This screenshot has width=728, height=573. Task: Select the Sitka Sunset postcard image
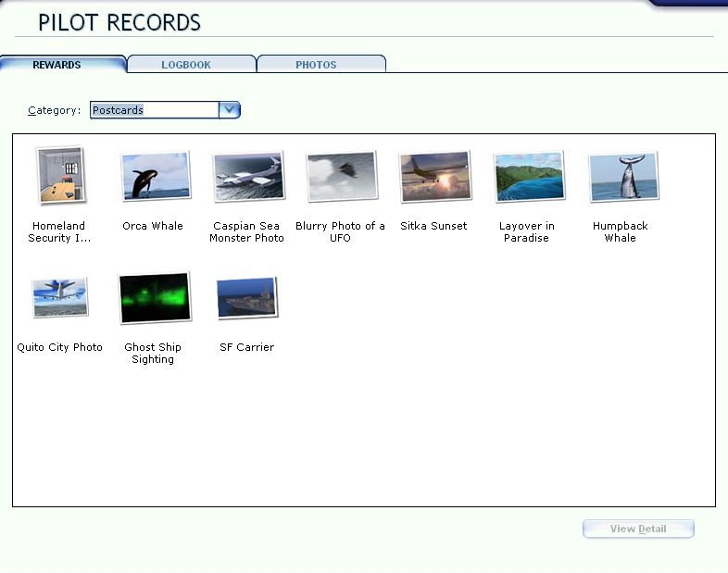click(x=435, y=177)
